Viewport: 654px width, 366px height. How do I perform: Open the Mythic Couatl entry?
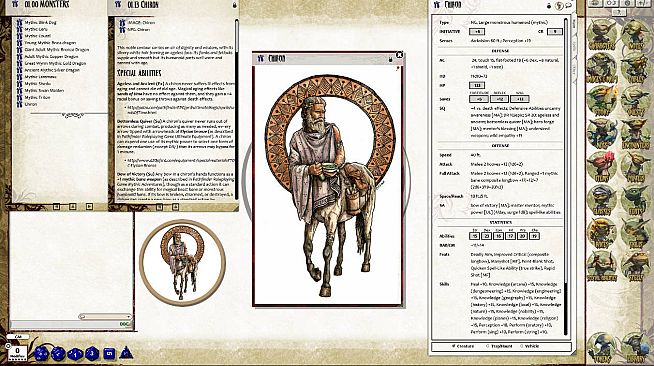[38, 36]
